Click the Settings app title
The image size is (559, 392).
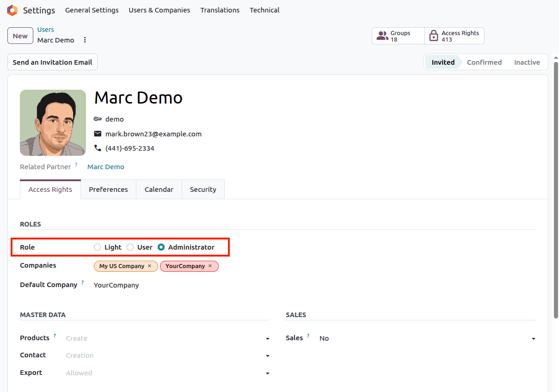click(39, 10)
